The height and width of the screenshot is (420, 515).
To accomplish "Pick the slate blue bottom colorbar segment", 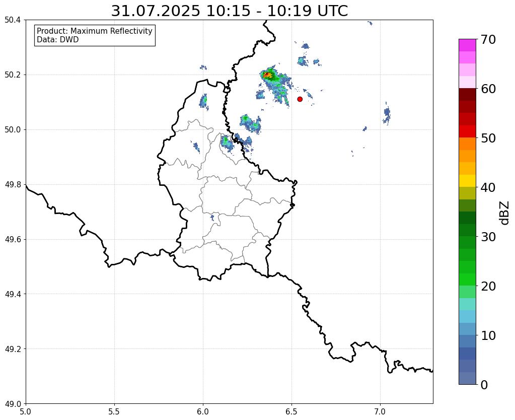I will click(x=467, y=378).
